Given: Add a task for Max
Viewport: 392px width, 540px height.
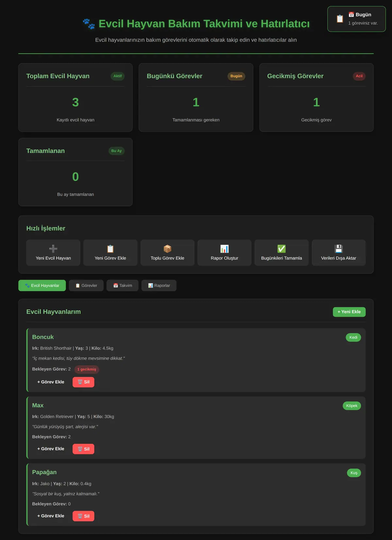Looking at the screenshot, I should (51, 449).
